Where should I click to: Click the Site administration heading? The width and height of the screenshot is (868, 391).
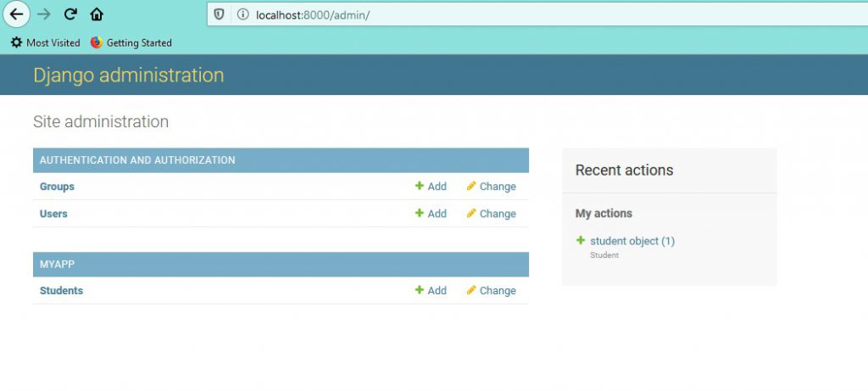click(x=101, y=122)
